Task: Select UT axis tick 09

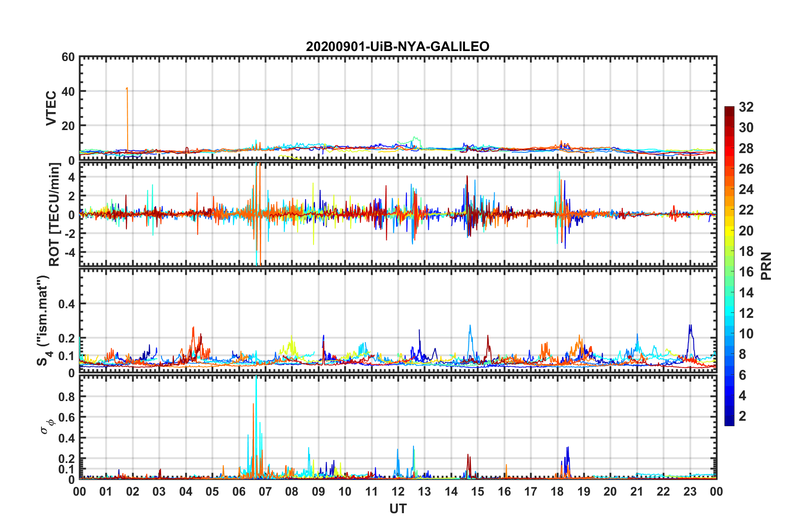Action: [318, 491]
